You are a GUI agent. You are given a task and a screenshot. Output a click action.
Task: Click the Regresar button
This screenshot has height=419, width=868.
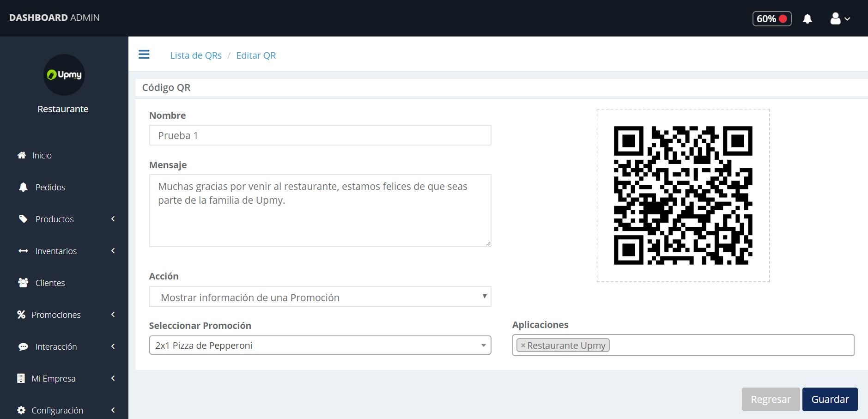click(x=771, y=399)
